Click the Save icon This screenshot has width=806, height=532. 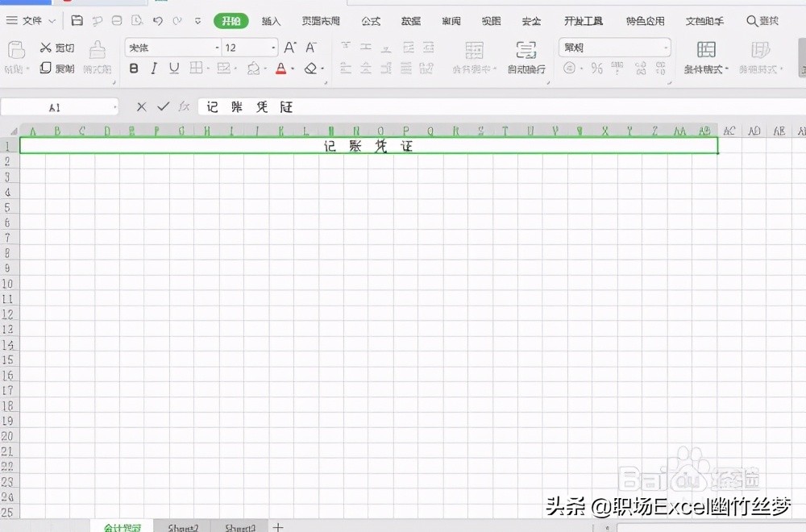coord(77,21)
